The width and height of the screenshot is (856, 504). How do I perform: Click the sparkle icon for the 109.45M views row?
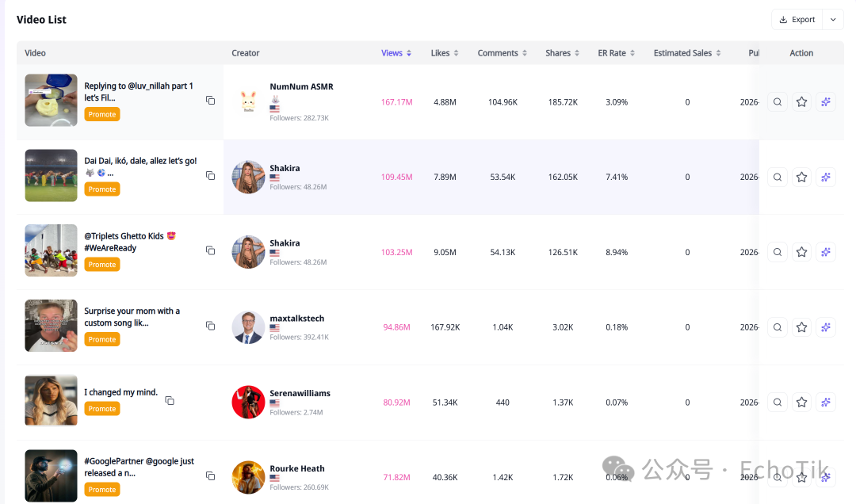825,177
